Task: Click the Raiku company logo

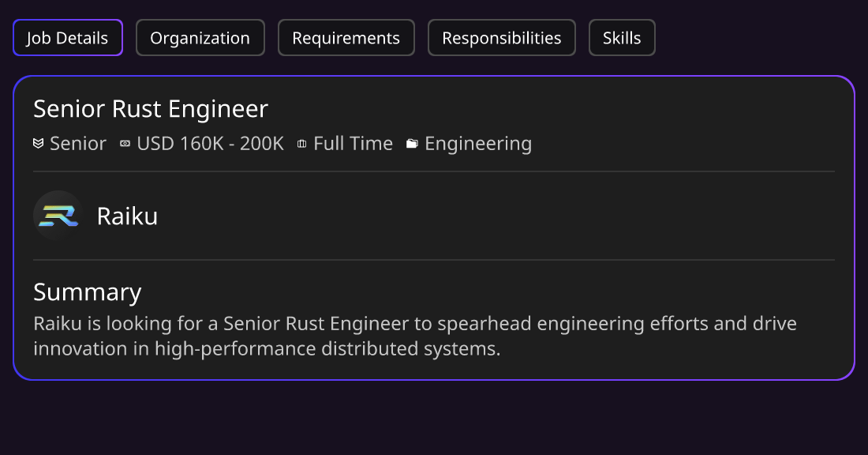Action: pos(58,216)
